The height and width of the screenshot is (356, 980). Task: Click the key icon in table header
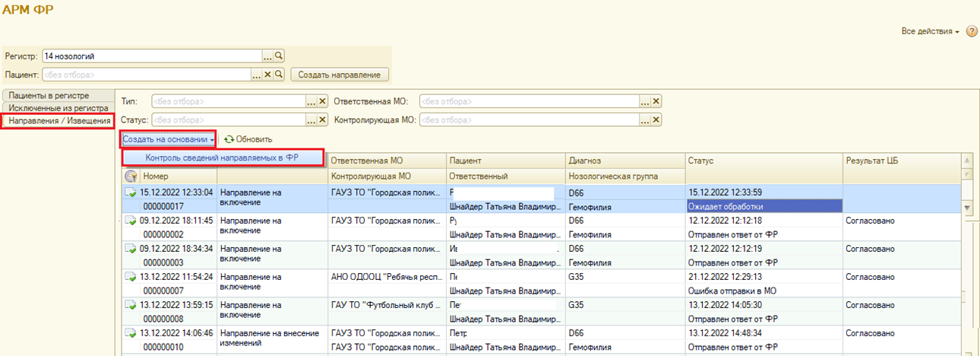tap(131, 176)
